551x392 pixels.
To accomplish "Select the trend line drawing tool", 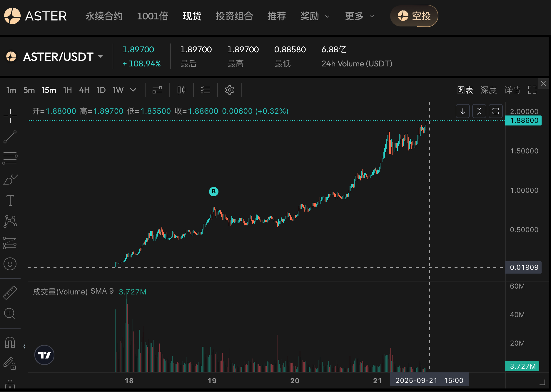I will pos(10,137).
